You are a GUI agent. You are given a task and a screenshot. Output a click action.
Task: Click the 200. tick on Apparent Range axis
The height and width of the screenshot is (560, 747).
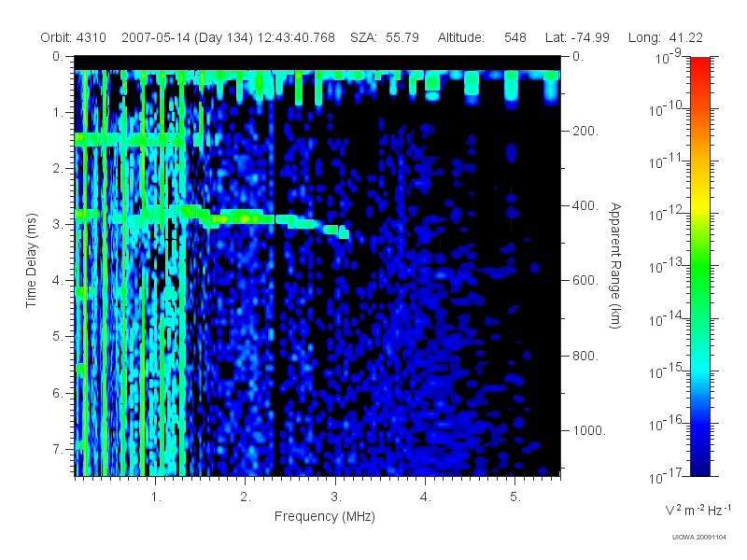click(585, 131)
